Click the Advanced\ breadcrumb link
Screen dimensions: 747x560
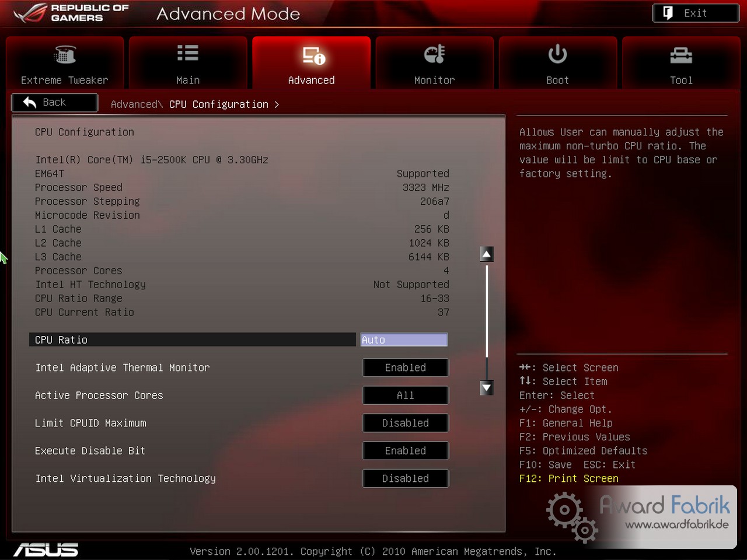coord(137,104)
